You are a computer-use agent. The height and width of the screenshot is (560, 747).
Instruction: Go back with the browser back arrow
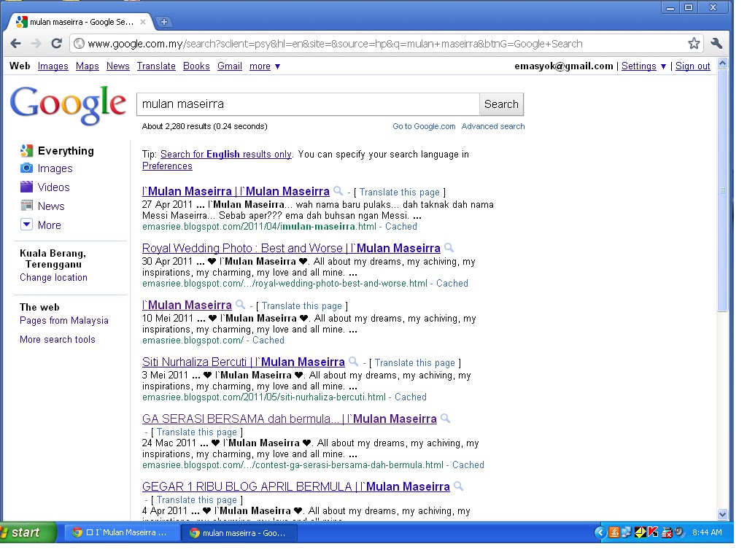pyautogui.click(x=15, y=44)
